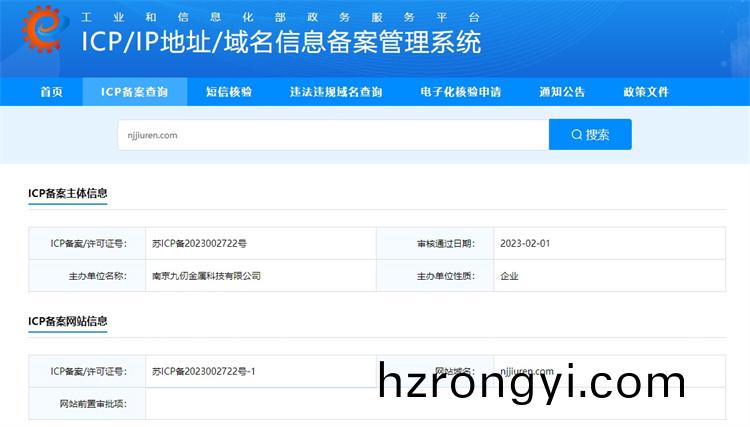Select the ICP备案主体信息 section heading
Screen dimensions: 750x427
67,193
